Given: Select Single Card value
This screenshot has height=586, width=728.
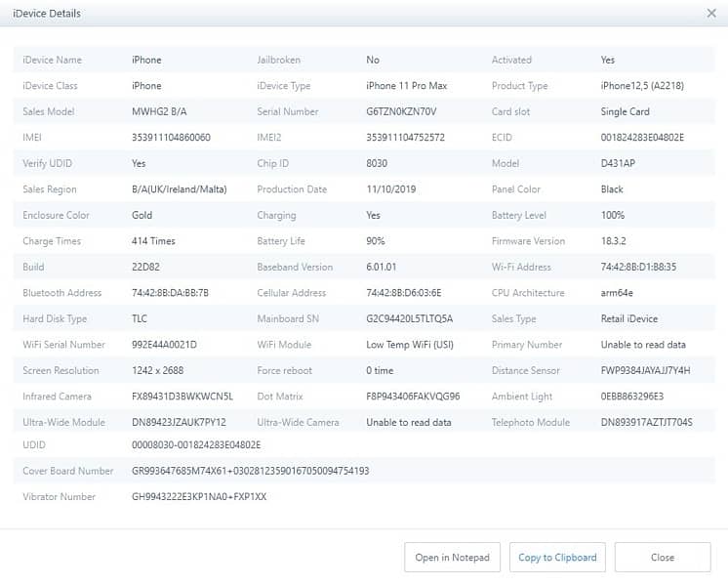Looking at the screenshot, I should [x=625, y=111].
